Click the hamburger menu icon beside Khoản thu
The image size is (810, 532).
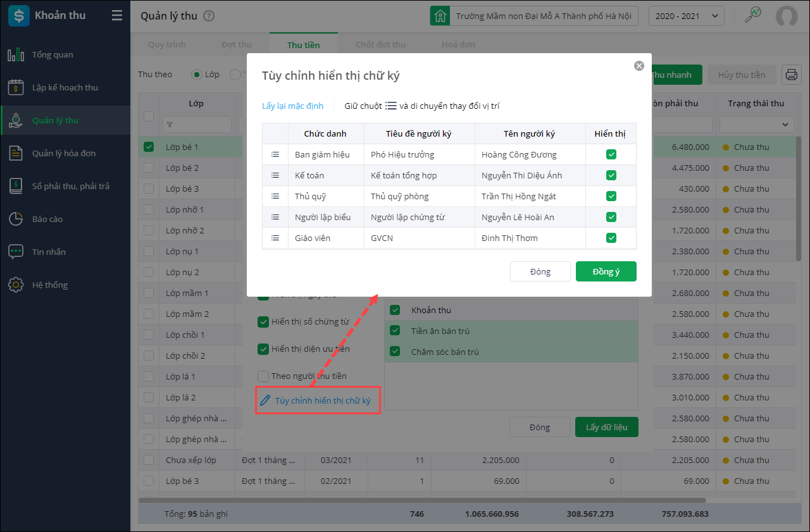117,16
